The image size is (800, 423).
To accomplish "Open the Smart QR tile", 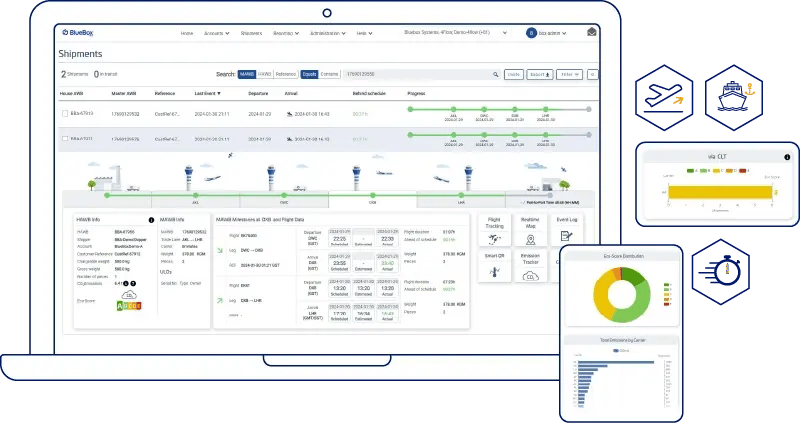I will point(494,265).
